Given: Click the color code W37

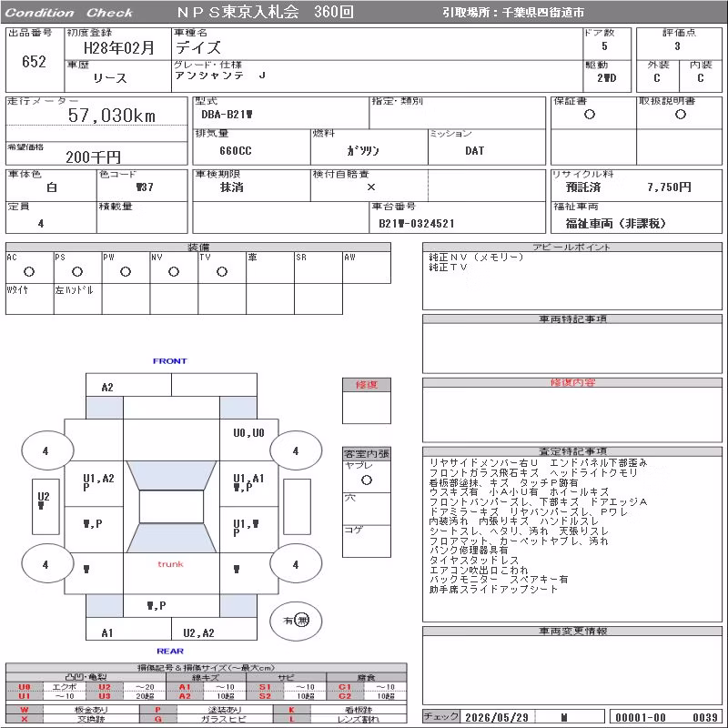Looking at the screenshot, I should [x=145, y=187].
